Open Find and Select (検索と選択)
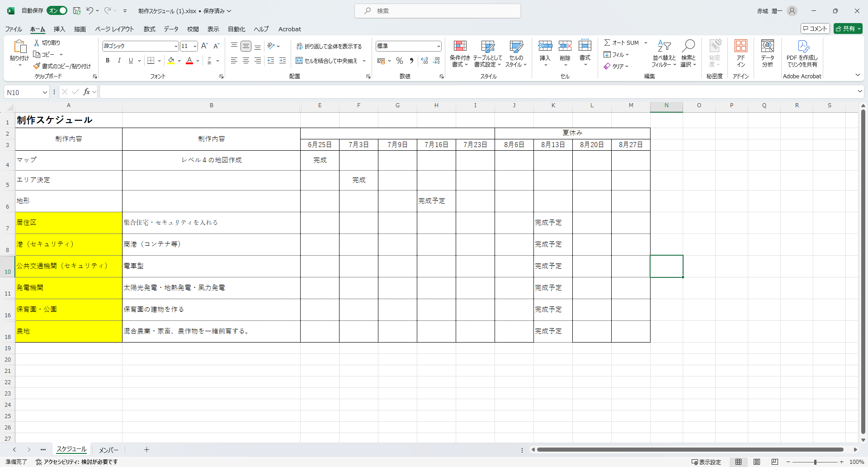868x467 pixels. pyautogui.click(x=689, y=53)
